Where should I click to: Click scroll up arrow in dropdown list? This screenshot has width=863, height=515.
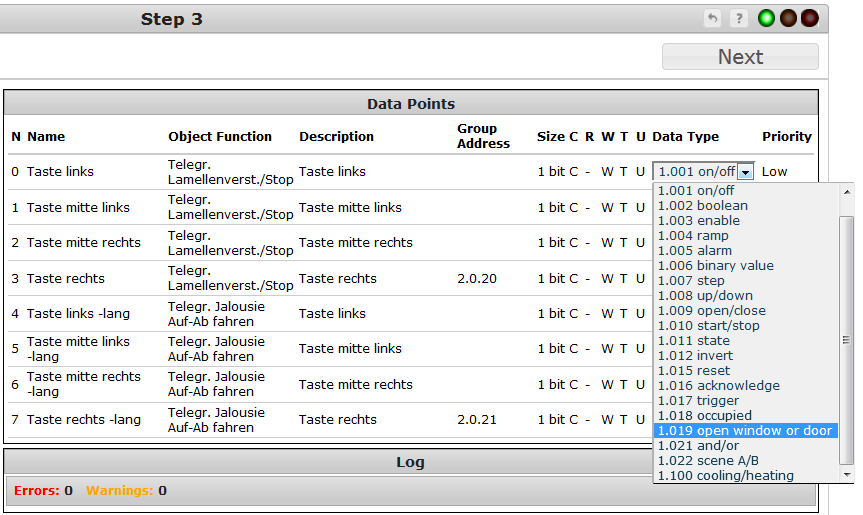coord(847,190)
